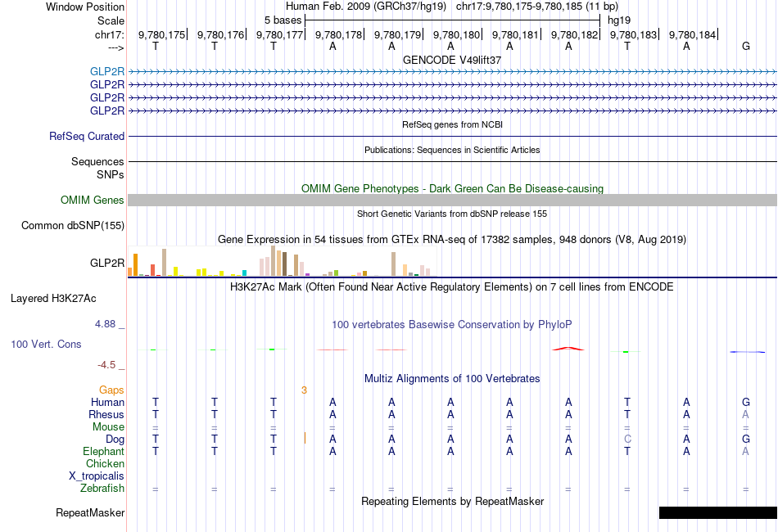
Task: Click the PhyloP lower value -4.5
Action: (106, 365)
